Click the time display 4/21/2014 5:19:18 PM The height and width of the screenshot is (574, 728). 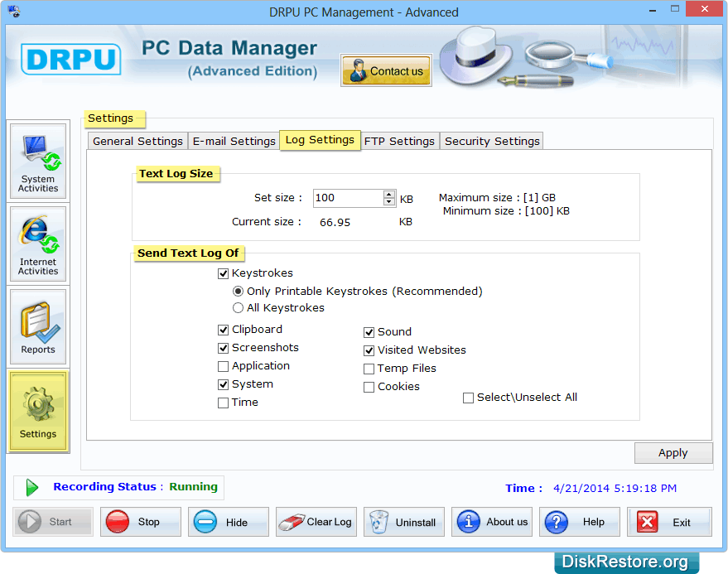615,489
